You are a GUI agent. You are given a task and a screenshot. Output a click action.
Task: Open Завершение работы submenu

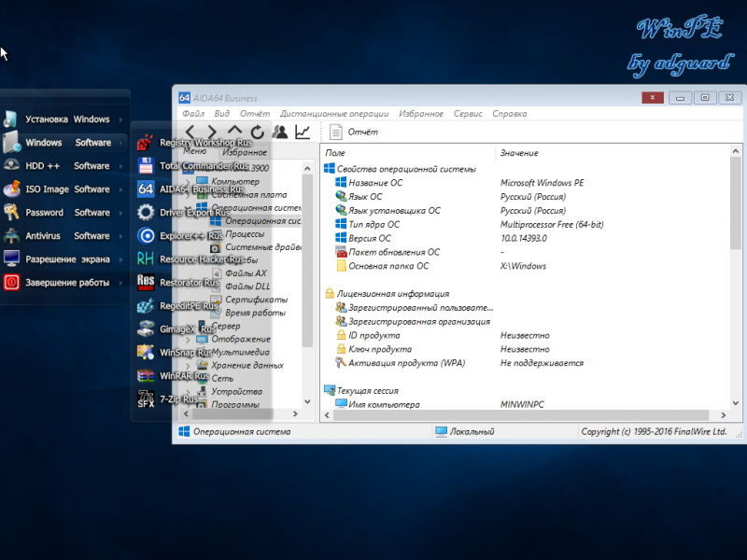coord(65,283)
